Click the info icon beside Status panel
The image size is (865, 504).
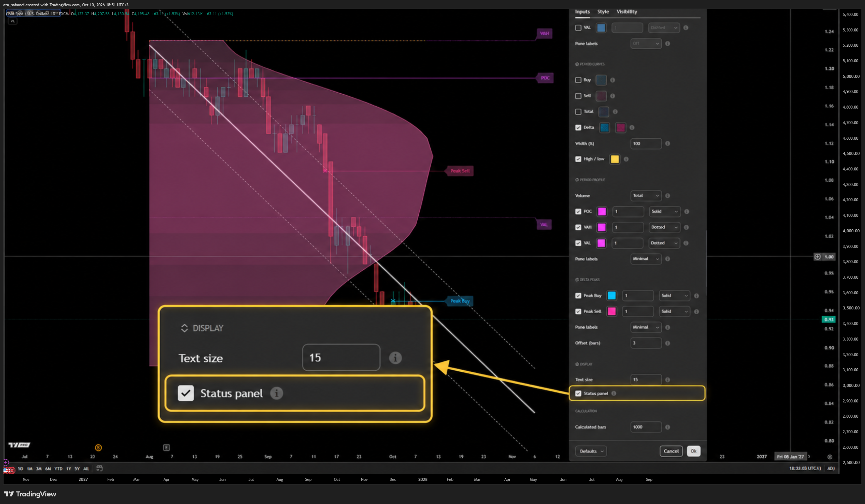tap(614, 393)
